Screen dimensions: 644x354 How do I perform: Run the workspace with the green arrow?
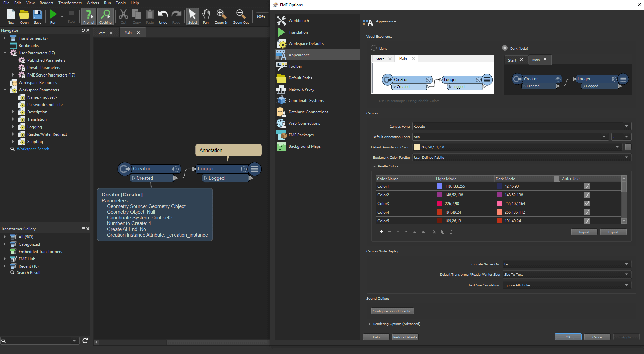(53, 16)
